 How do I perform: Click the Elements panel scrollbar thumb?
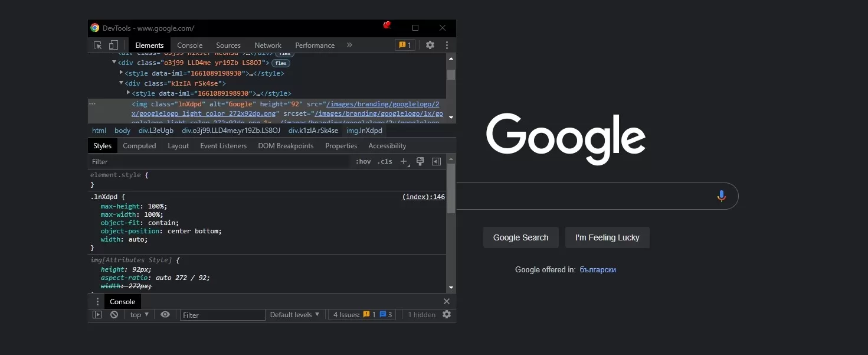451,74
